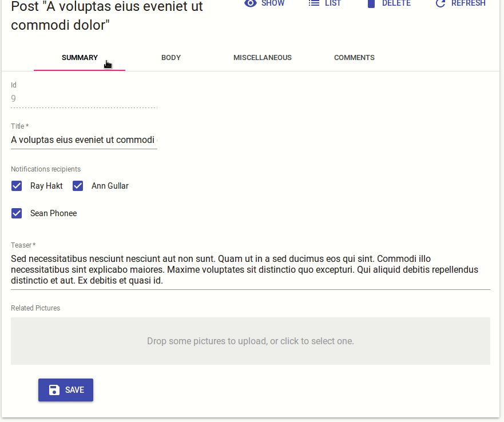Click the eye icon beside Show

tap(251, 3)
